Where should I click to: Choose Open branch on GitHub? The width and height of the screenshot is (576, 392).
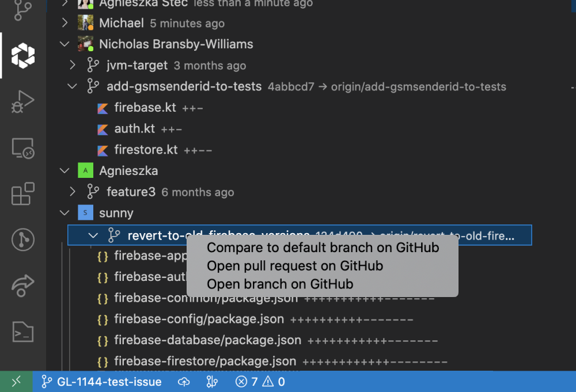279,284
